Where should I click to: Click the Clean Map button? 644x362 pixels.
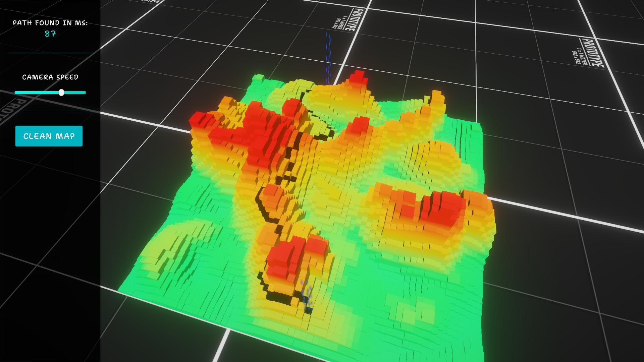coord(49,136)
